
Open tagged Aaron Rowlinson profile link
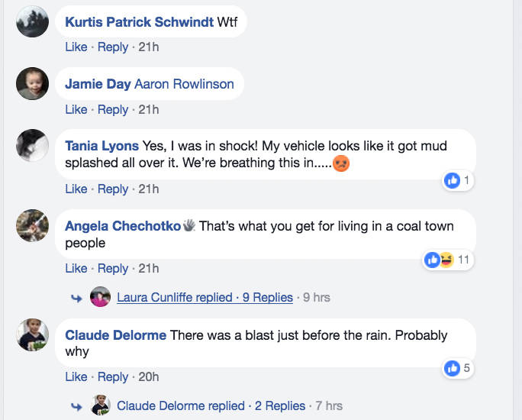[x=184, y=84]
